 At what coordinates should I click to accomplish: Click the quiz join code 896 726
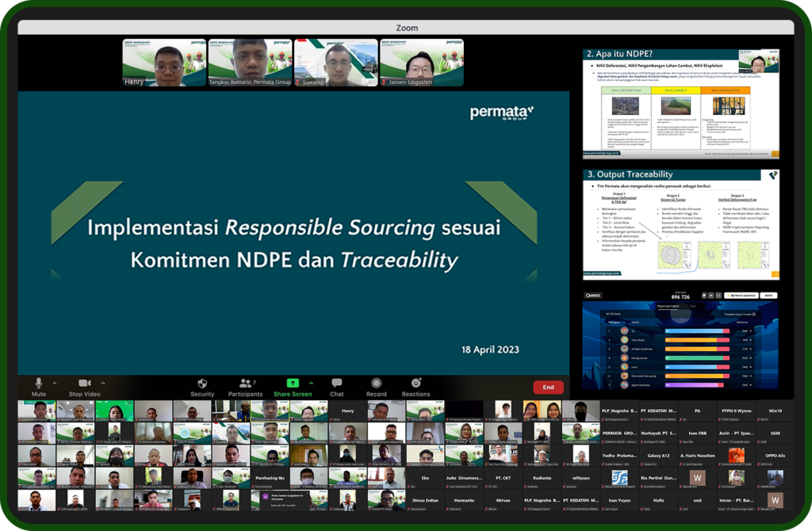[680, 296]
